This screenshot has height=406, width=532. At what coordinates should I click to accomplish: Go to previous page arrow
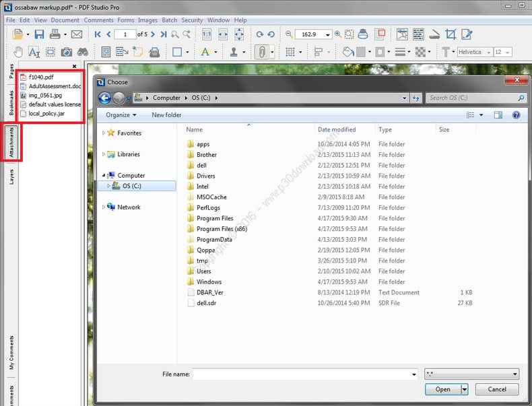(108, 34)
